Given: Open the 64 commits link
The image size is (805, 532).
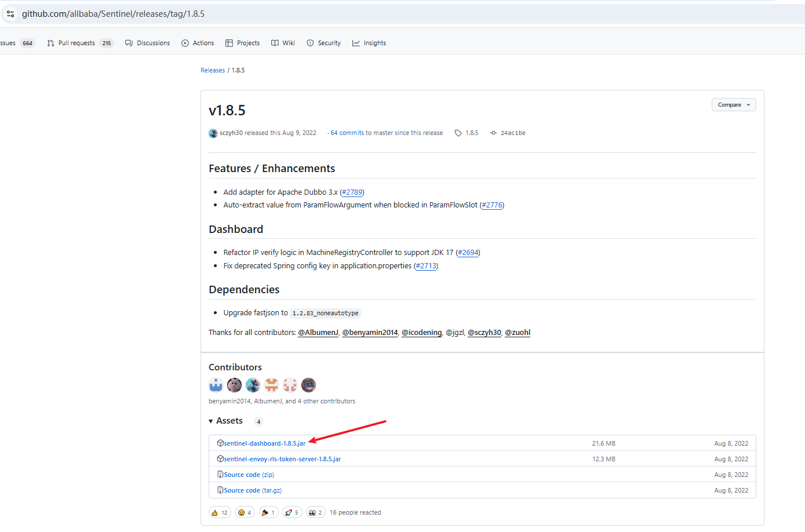Looking at the screenshot, I should tap(347, 133).
